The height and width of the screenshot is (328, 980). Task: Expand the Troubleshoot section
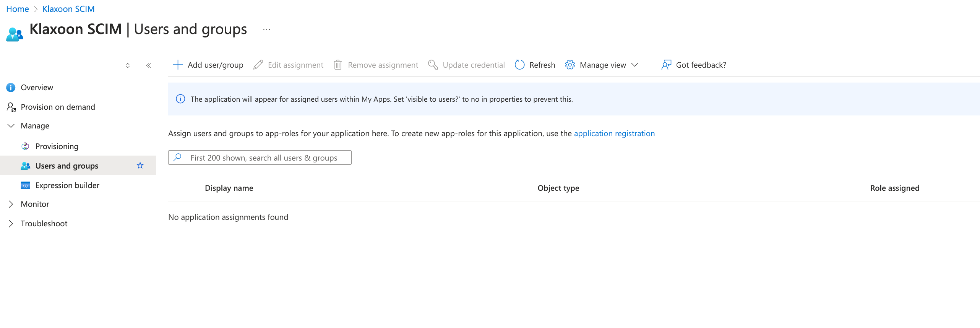[11, 224]
